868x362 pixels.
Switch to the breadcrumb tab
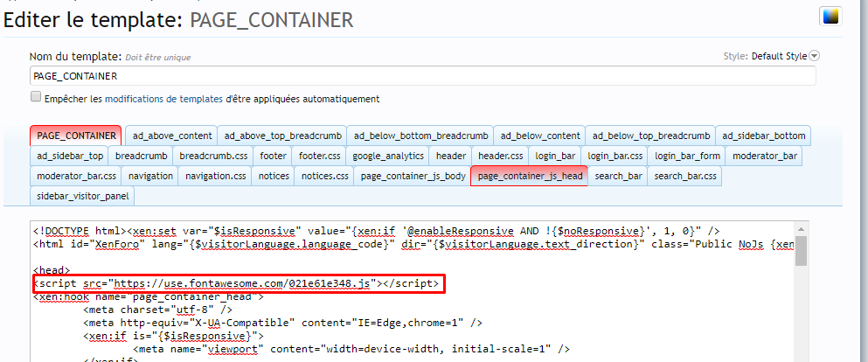[141, 157]
